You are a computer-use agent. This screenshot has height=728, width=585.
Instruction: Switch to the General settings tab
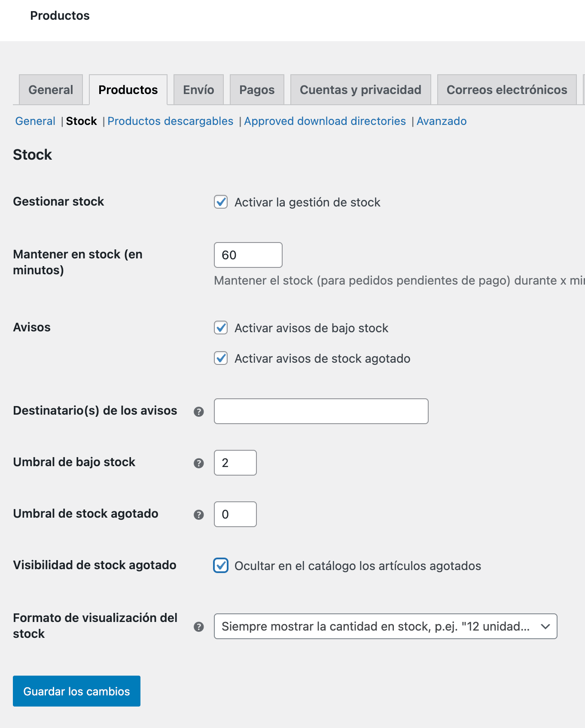(x=51, y=90)
